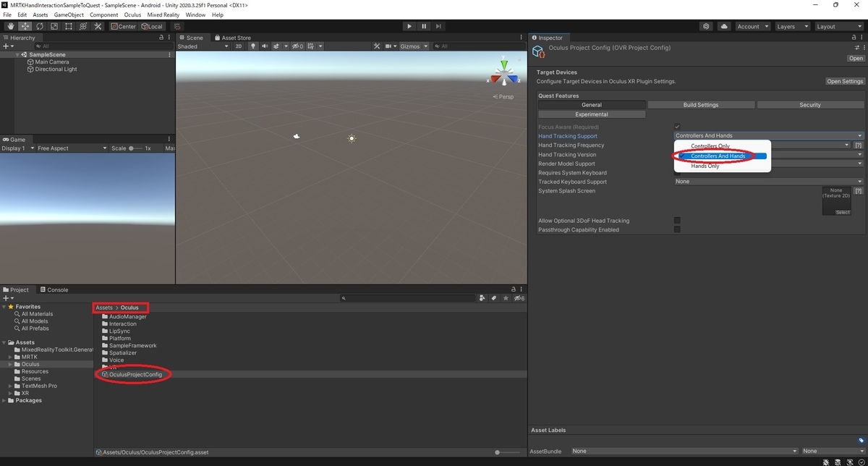The width and height of the screenshot is (868, 466).
Task: Toggle grid snapping icon in toolbar
Action: tap(177, 26)
